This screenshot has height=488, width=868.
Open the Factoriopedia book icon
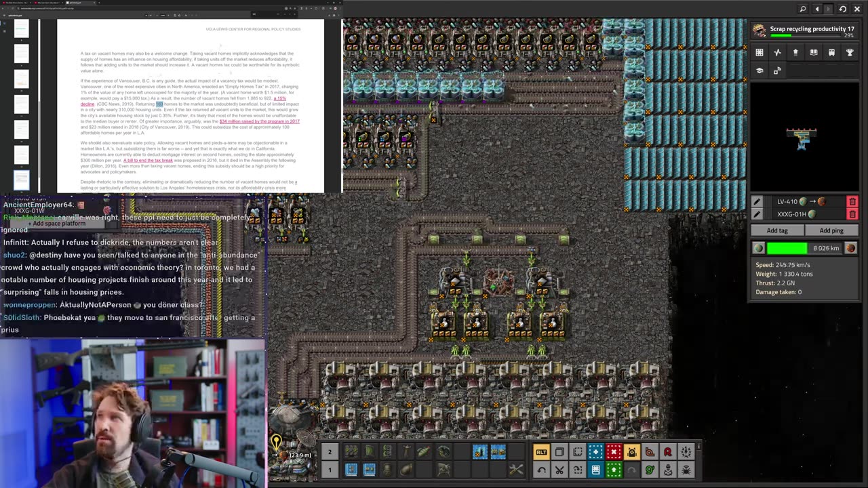tap(814, 52)
